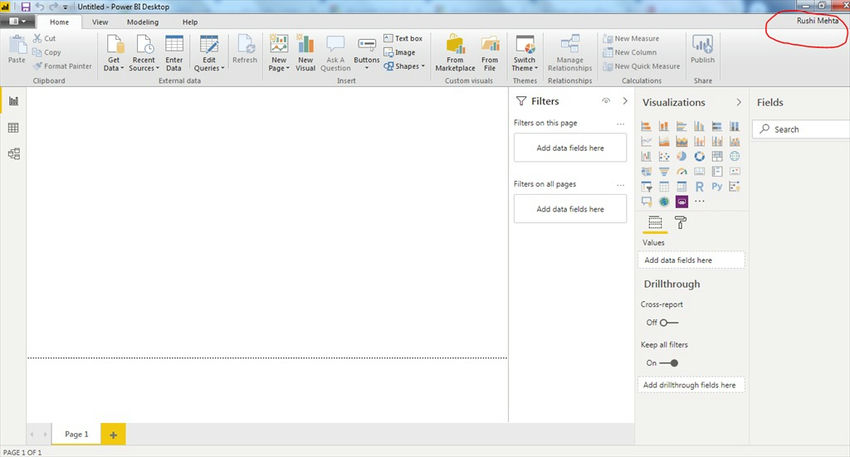850x457 pixels.
Task: Open the Report view from sidebar
Action: click(x=14, y=101)
